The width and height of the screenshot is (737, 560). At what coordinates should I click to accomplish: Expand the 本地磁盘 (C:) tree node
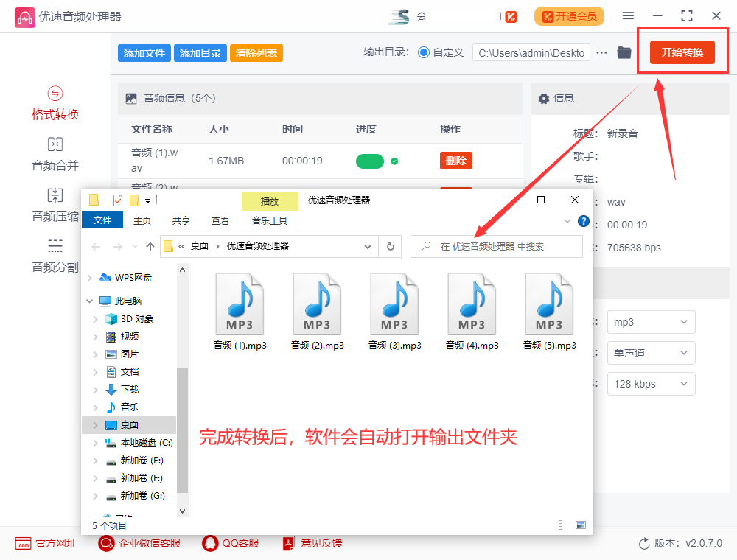click(x=95, y=443)
